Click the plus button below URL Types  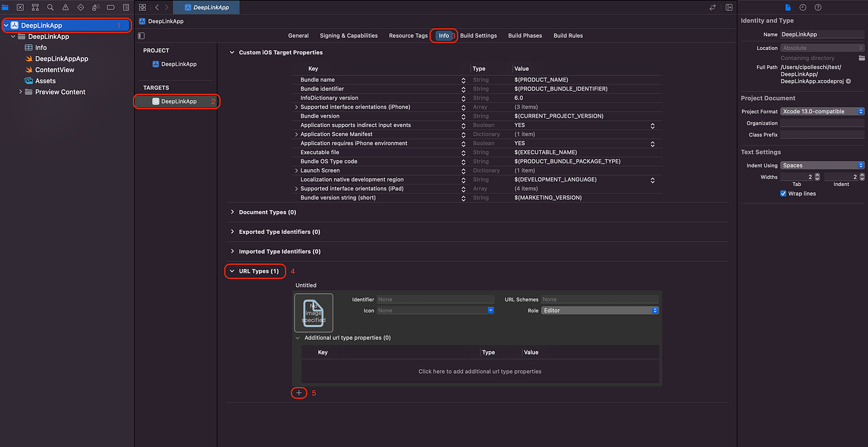298,393
